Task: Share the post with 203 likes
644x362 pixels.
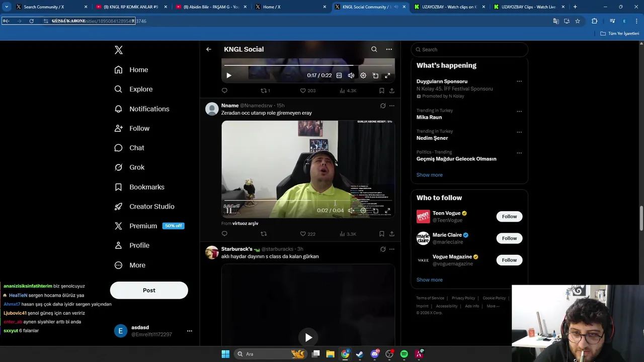Action: (391, 90)
